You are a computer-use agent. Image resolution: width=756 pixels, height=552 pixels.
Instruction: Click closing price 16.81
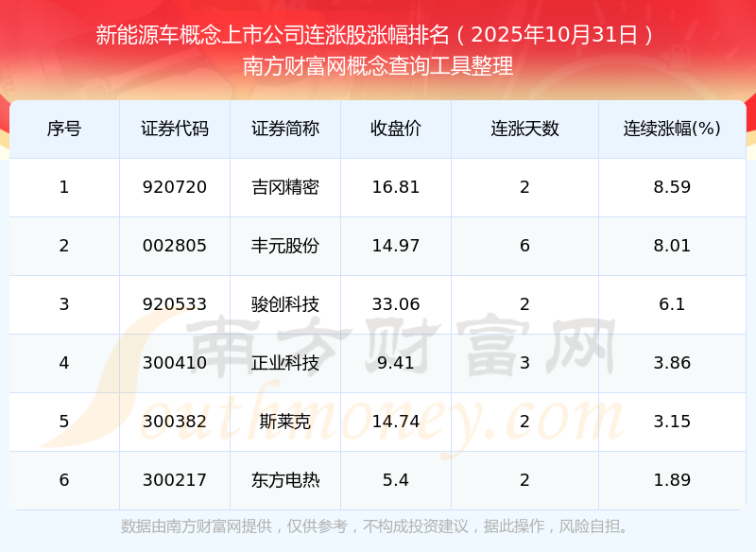[396, 187]
